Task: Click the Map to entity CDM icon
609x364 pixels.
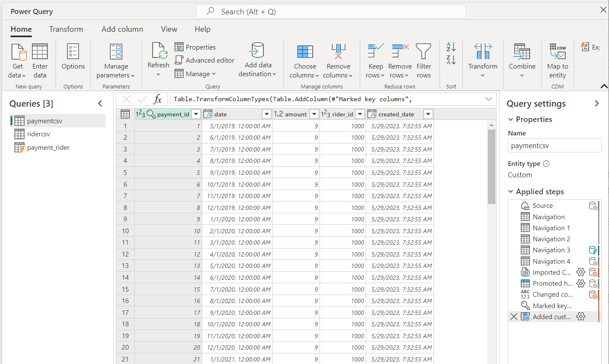Action: coord(557,52)
